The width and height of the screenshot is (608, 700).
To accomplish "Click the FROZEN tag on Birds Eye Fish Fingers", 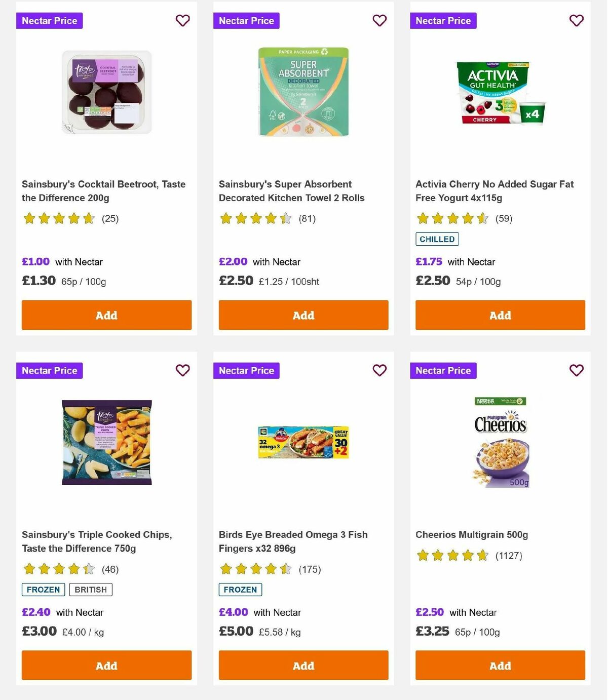I will point(240,589).
